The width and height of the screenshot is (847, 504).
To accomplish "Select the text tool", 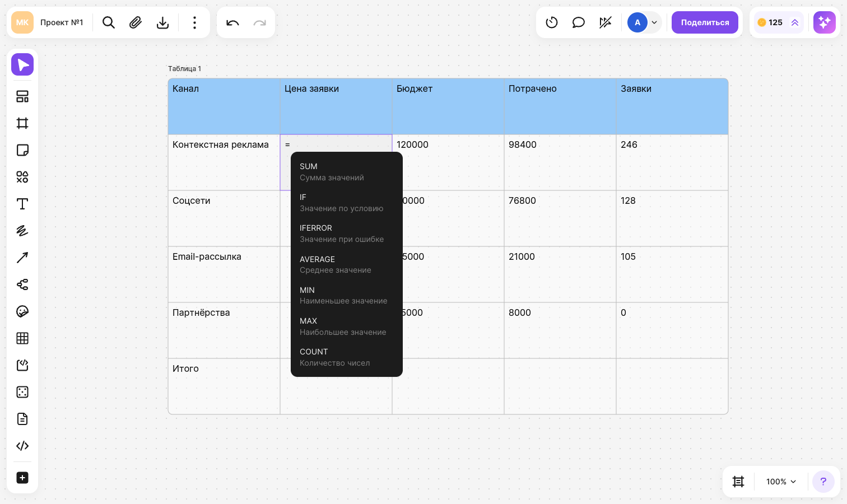I will 22,204.
